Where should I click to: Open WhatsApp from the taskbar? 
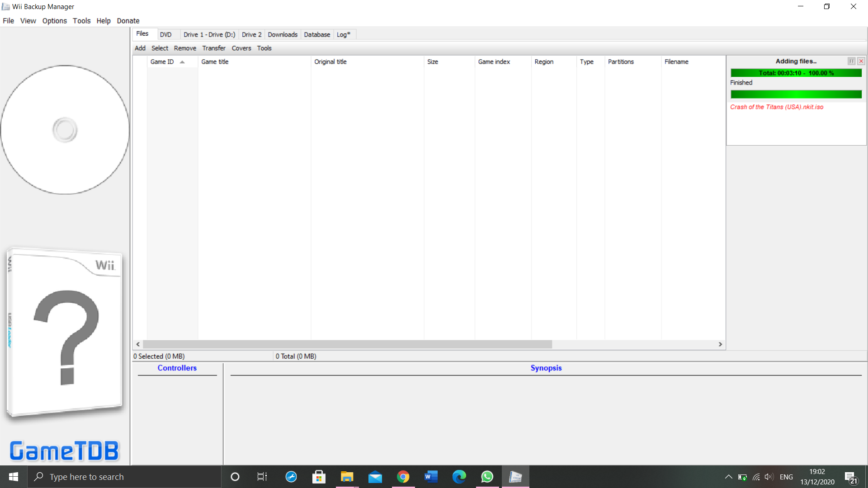coord(487,477)
